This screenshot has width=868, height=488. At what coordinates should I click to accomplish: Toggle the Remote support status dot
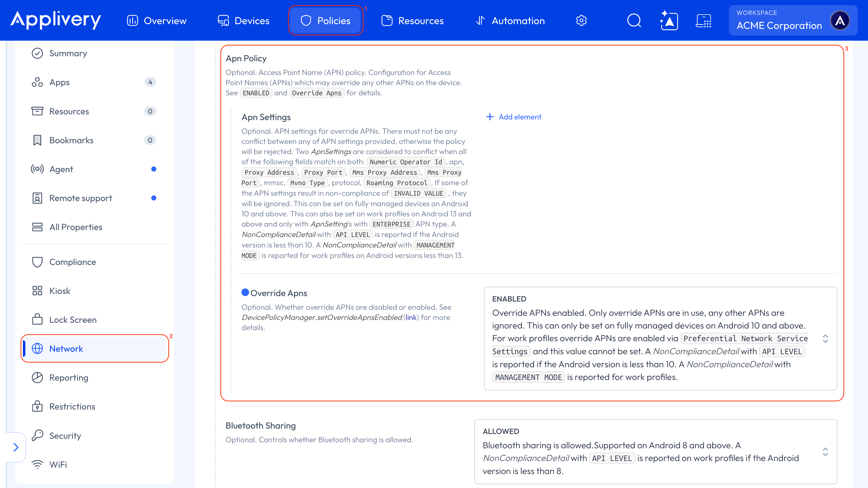[154, 198]
